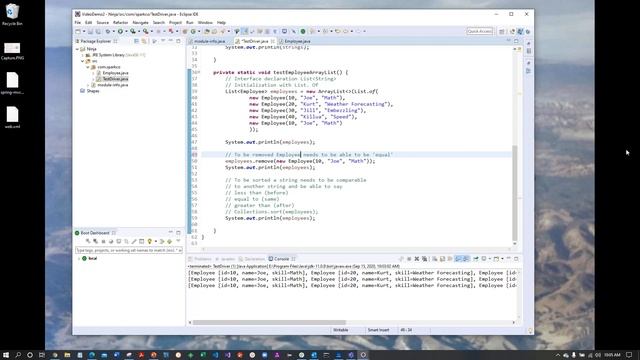Collapse the src folder node
Viewport: 640px width, 360px height.
[83, 61]
